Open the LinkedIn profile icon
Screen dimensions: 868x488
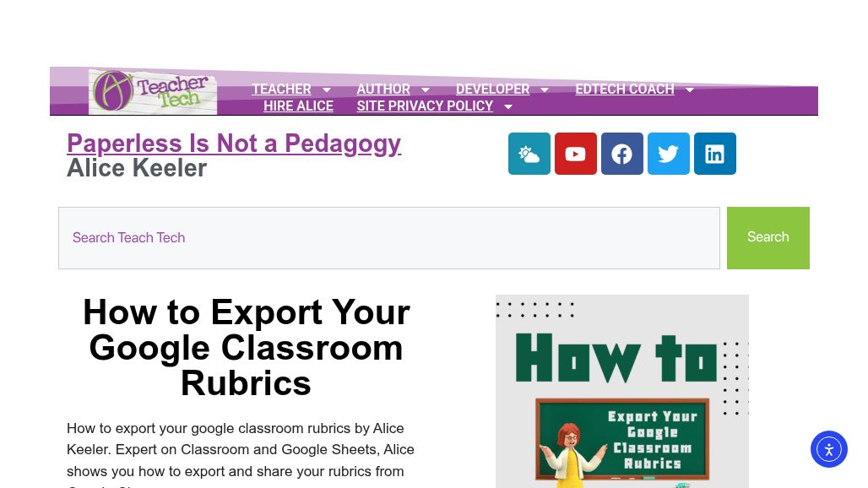tap(715, 154)
